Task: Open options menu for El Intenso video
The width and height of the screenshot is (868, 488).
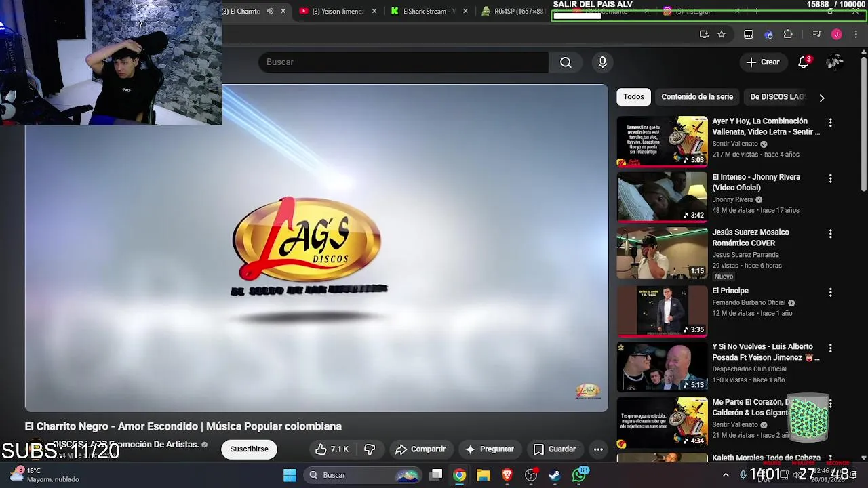Action: [830, 178]
